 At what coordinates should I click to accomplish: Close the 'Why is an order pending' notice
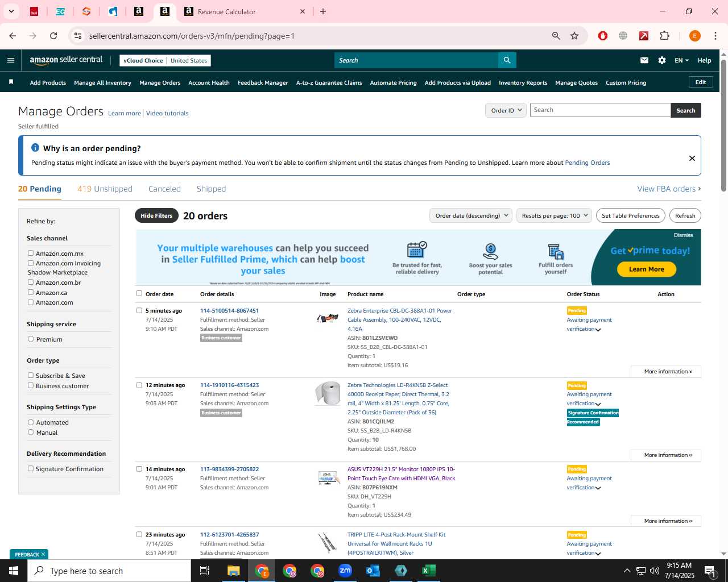(692, 158)
